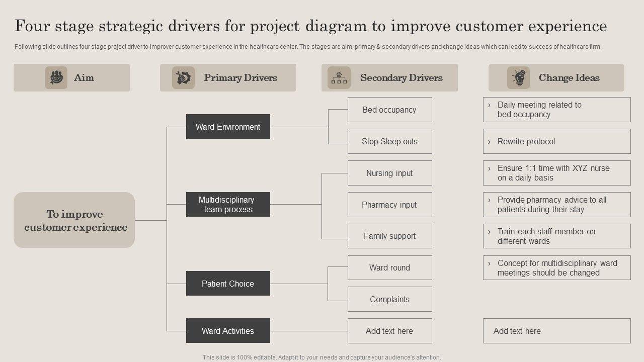Click the Secondary Drivers hierarchy icon
The width and height of the screenshot is (644, 362).
coord(339,78)
